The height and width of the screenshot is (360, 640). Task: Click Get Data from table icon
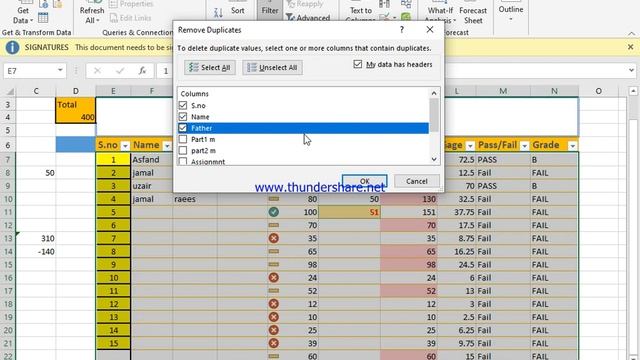(x=43, y=18)
